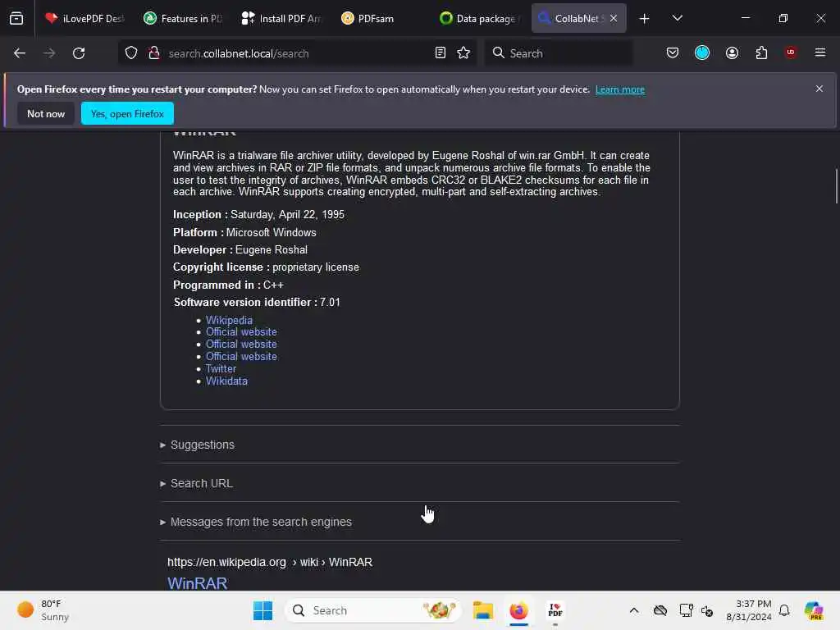Open Firefox account icon
Viewport: 840px width, 630px height.
[732, 52]
